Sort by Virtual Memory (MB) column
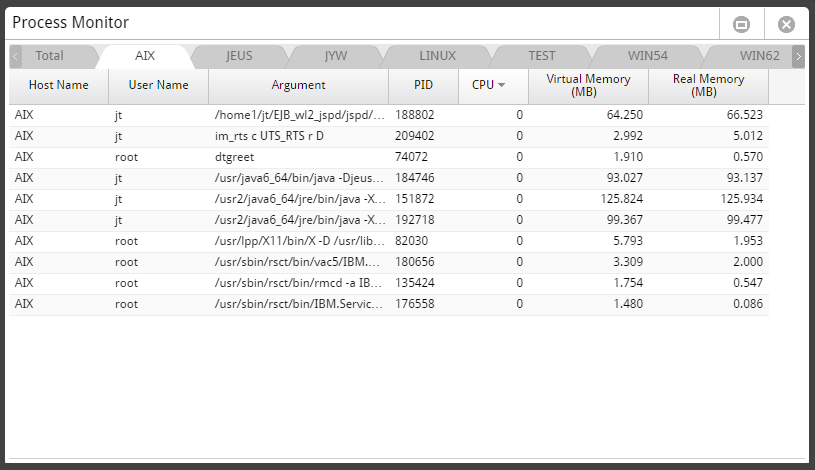This screenshot has width=815, height=470. 588,85
